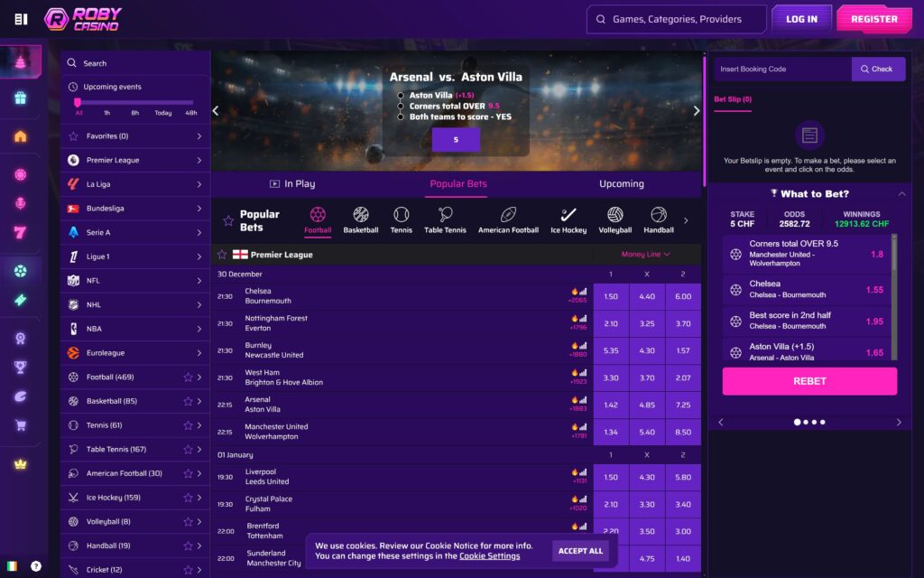Accept all cookies
Screen dimensions: 924x578
[x=578, y=550]
